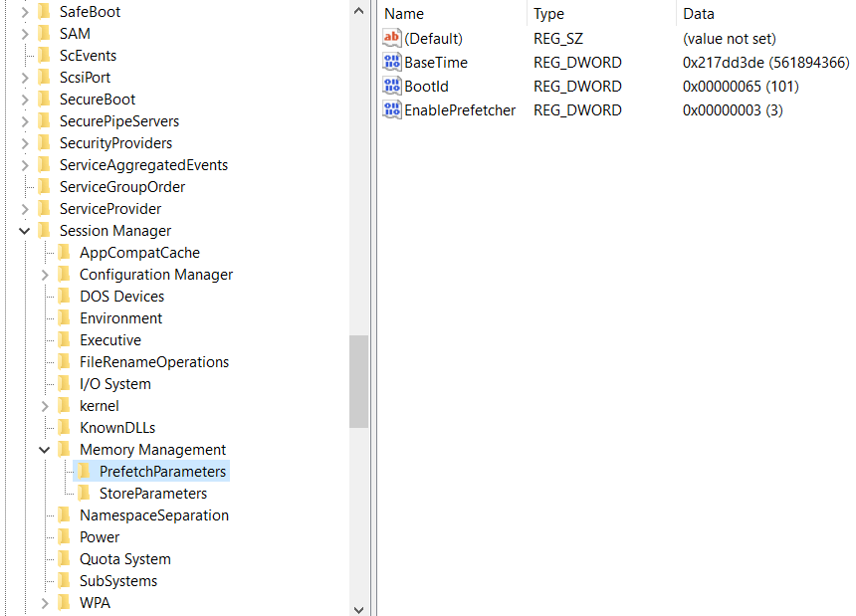Click the SecureBoot folder icon
Image resolution: width=856 pixels, height=616 pixels.
pos(44,100)
